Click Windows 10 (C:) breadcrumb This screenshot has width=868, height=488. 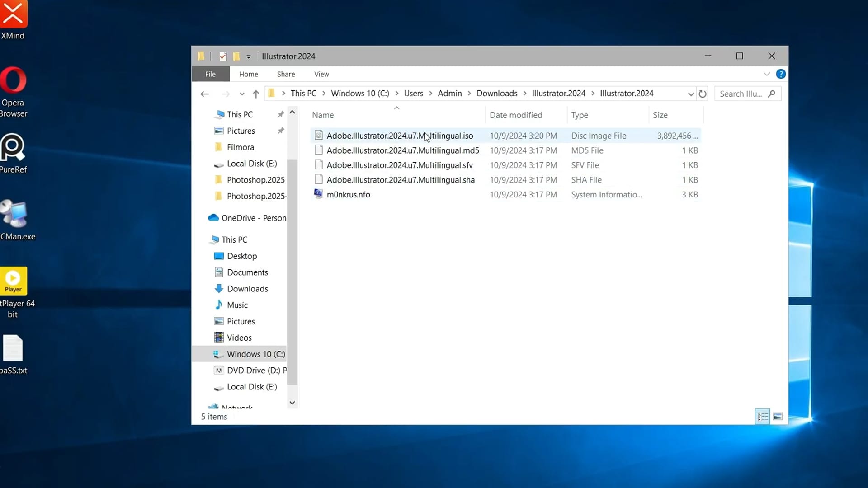(360, 94)
